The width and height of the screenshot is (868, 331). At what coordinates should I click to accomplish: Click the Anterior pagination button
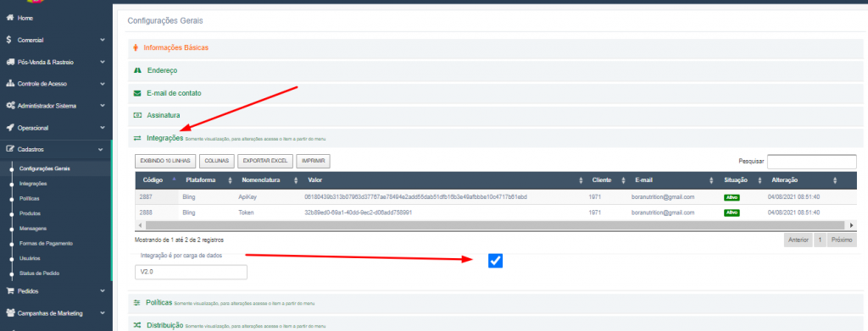coord(798,240)
